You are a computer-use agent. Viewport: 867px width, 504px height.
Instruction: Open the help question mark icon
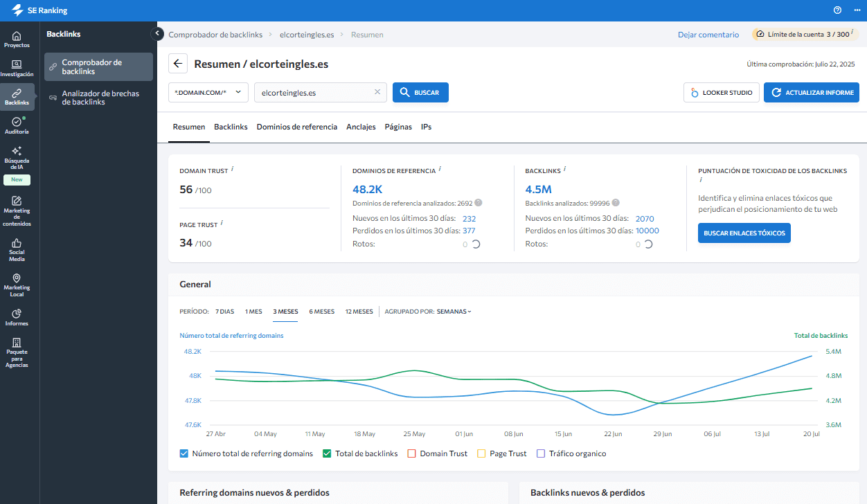(837, 10)
